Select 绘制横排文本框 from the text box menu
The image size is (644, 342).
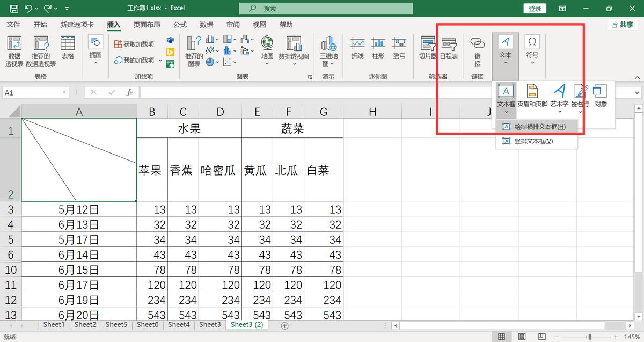click(x=536, y=126)
